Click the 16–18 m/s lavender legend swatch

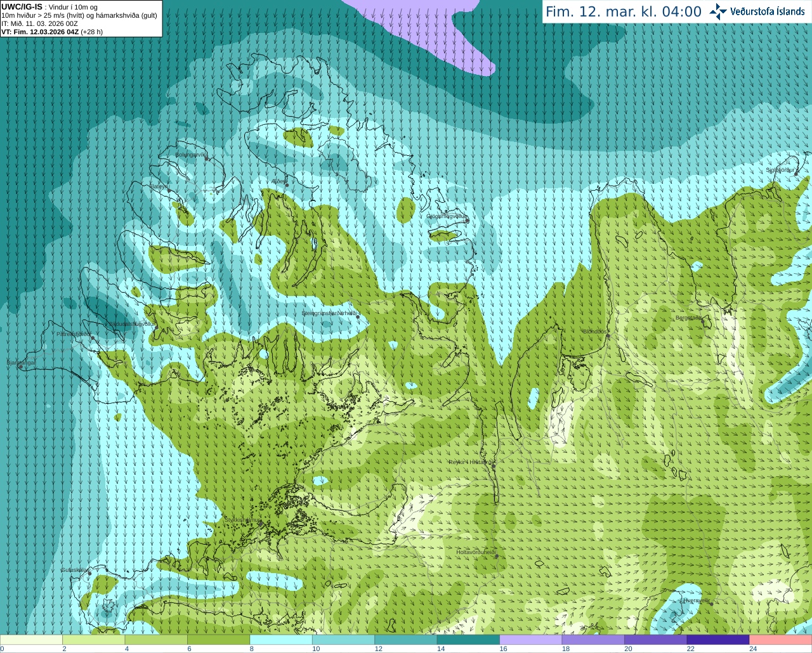coord(531,640)
